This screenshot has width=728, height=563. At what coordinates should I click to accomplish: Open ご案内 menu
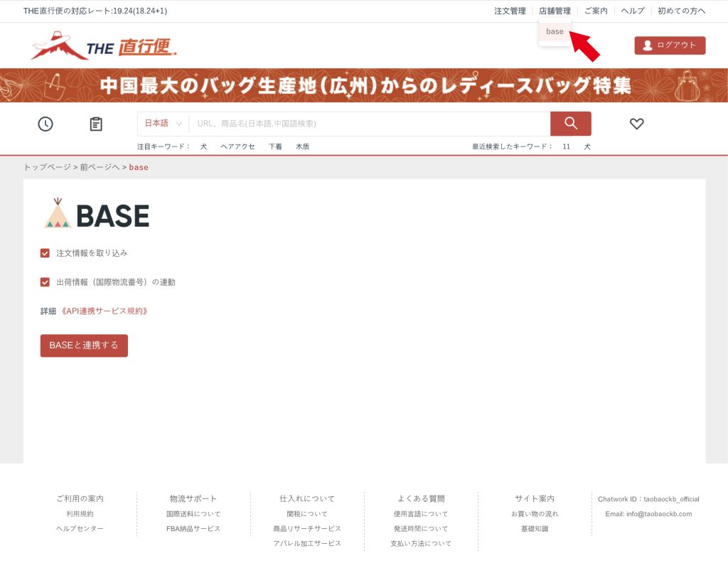(x=596, y=11)
